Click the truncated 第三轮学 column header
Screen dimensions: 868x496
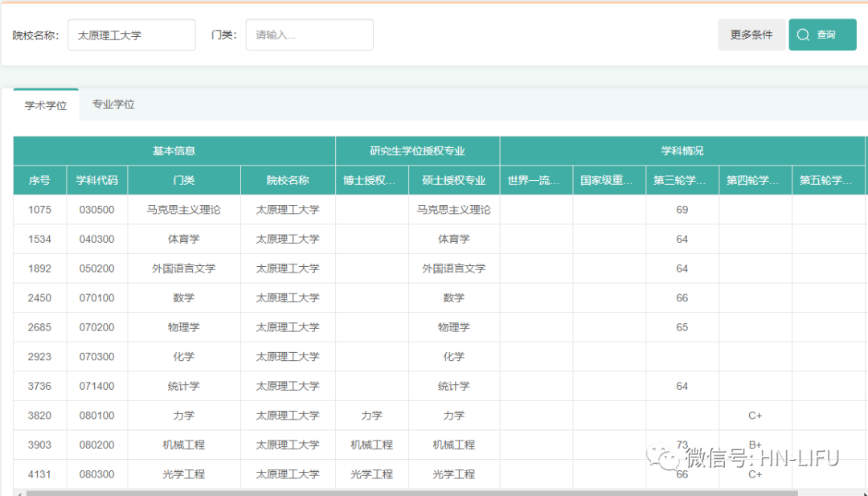[x=682, y=179]
